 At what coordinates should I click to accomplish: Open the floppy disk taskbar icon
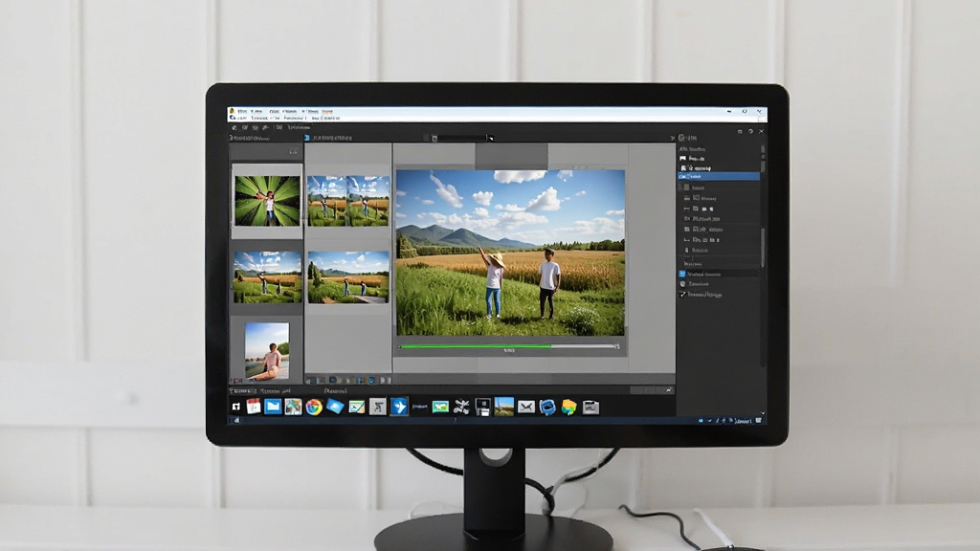[482, 408]
